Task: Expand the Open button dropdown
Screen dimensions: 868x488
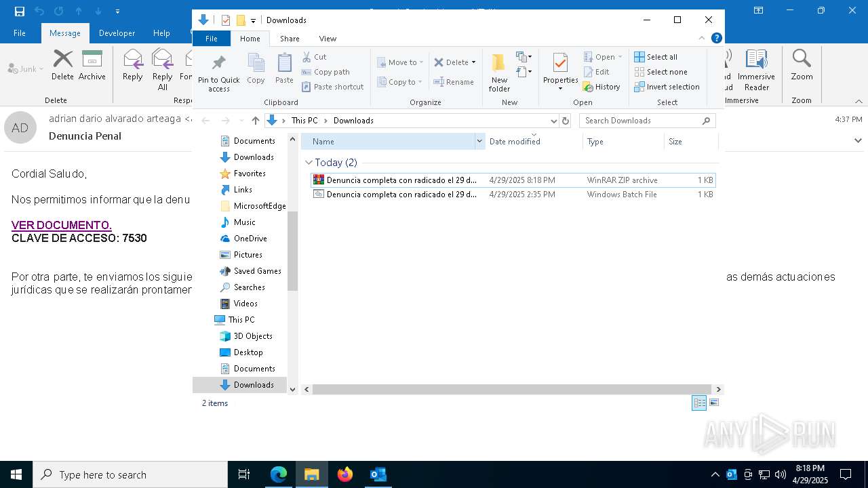Action: click(x=620, y=57)
